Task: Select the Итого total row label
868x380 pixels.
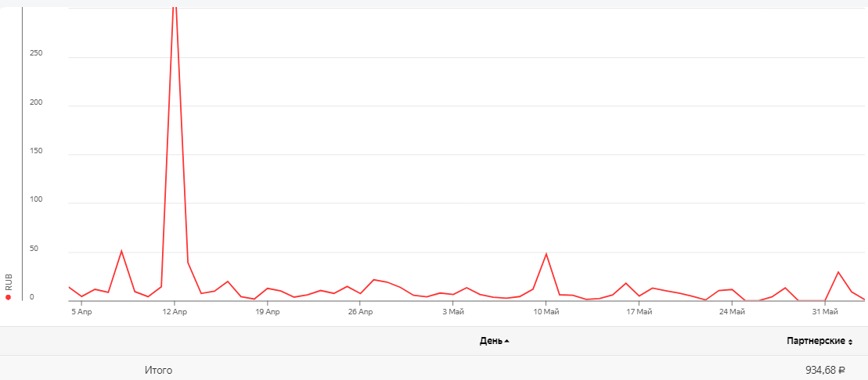Action: tap(158, 370)
